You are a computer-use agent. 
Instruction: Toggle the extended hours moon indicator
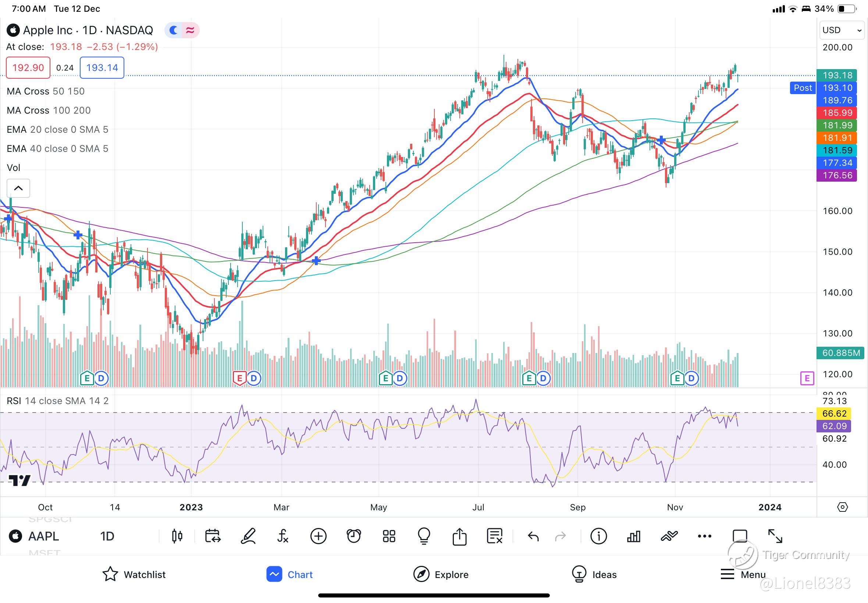[174, 30]
